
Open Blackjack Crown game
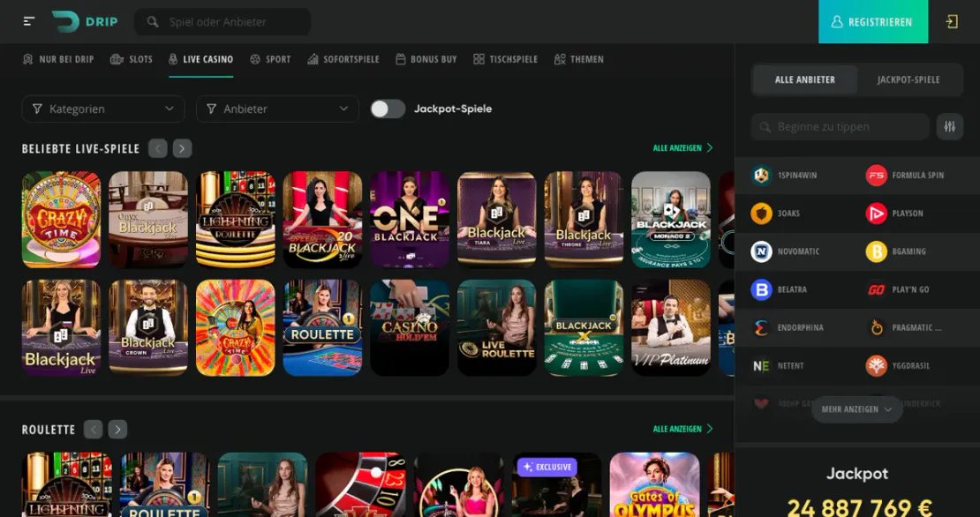[148, 328]
